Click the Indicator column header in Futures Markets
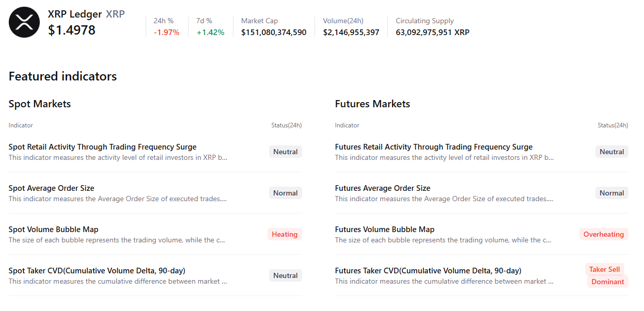Image resolution: width=644 pixels, height=311 pixels. [x=347, y=125]
